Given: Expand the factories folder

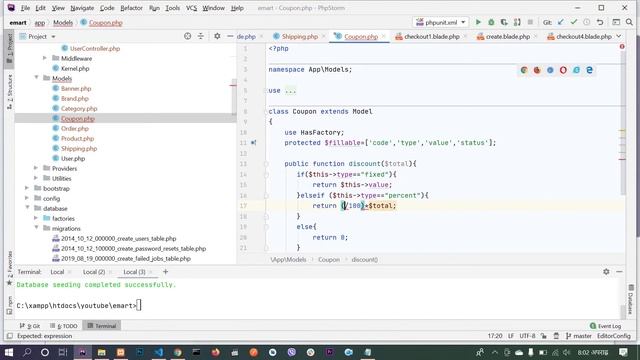Looking at the screenshot, I should [x=36, y=218].
